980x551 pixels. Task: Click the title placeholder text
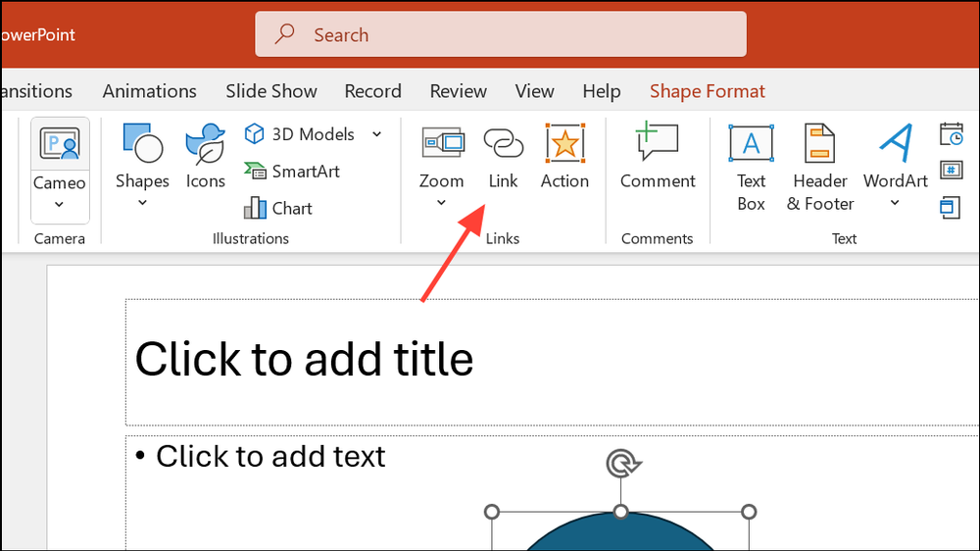click(x=304, y=359)
